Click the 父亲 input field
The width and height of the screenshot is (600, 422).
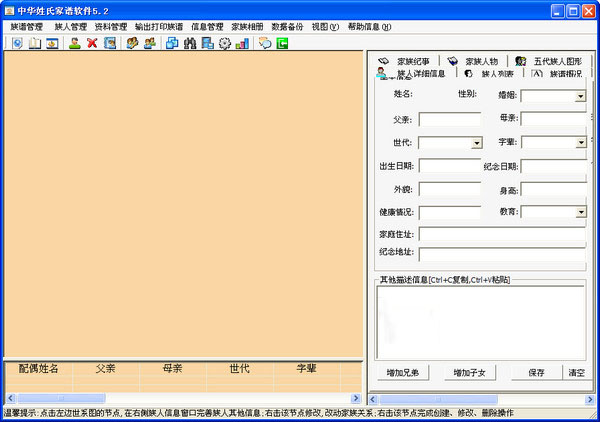tap(450, 119)
